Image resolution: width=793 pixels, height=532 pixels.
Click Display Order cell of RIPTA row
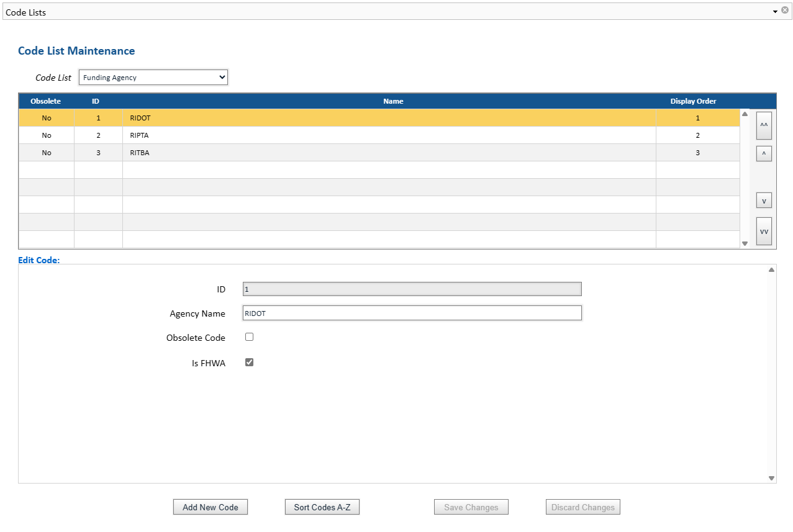(x=698, y=135)
